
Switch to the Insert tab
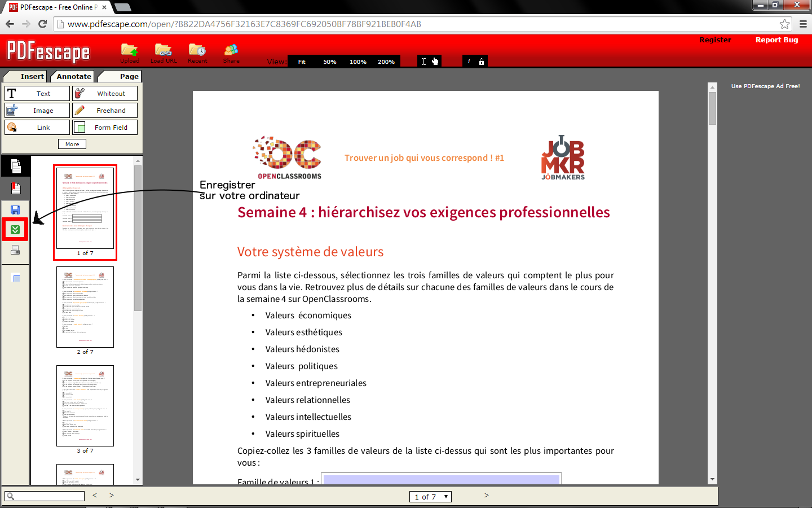27,76
